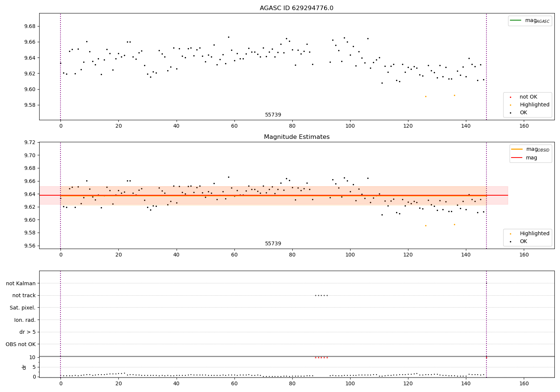Image resolution: width=560 pixels, height=392 pixels.
Task: Click the 9.68 tick label on top plot
Action: tap(29, 26)
